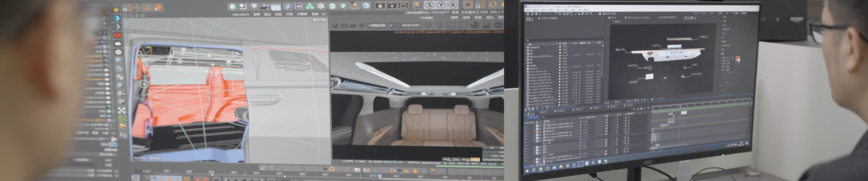868x181 pixels.
Task: Click the taskbar search icon on right monitor
Action: (534, 170)
